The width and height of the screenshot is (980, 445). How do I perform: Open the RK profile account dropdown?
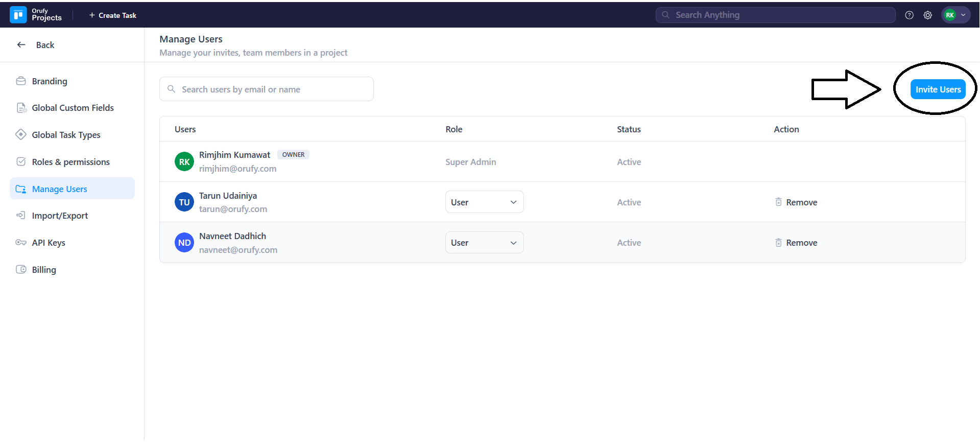pos(955,15)
